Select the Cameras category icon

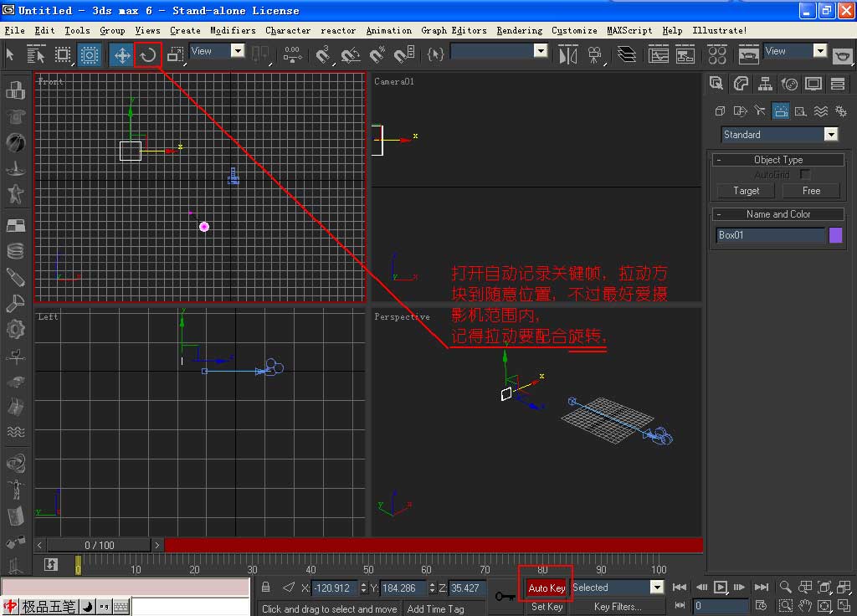[781, 111]
